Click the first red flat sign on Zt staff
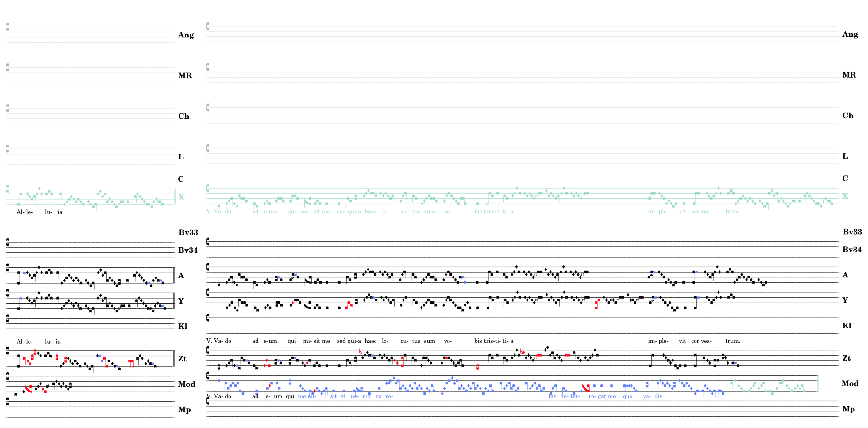The image size is (868, 428). tap(360, 352)
